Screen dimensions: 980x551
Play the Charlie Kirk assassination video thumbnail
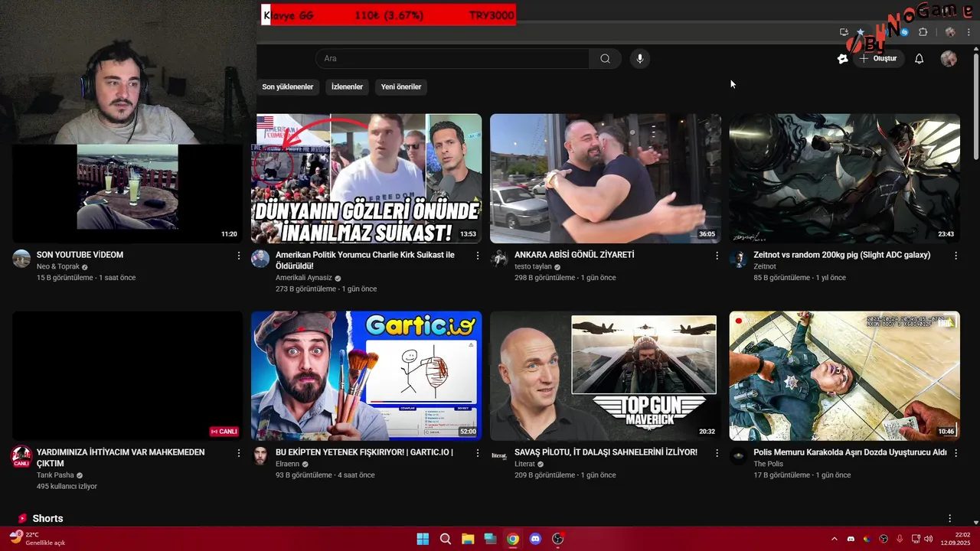[366, 178]
